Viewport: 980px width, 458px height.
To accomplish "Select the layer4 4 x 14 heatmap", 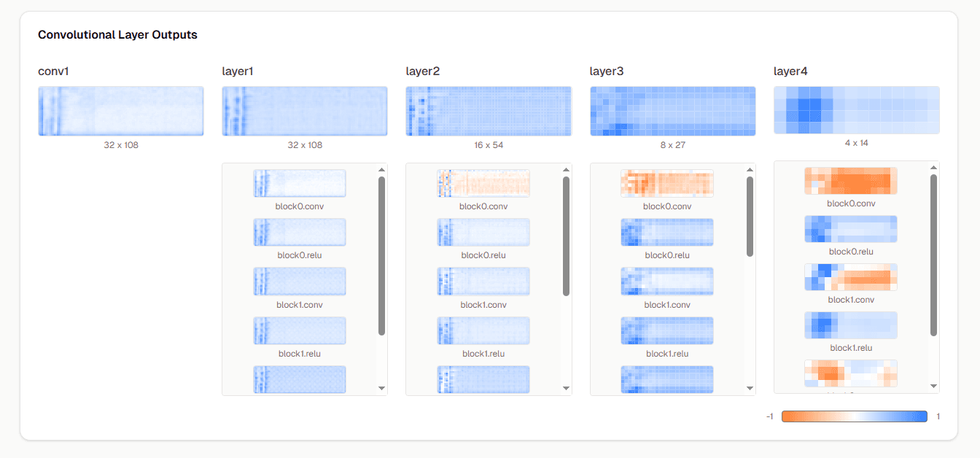I will pos(856,110).
